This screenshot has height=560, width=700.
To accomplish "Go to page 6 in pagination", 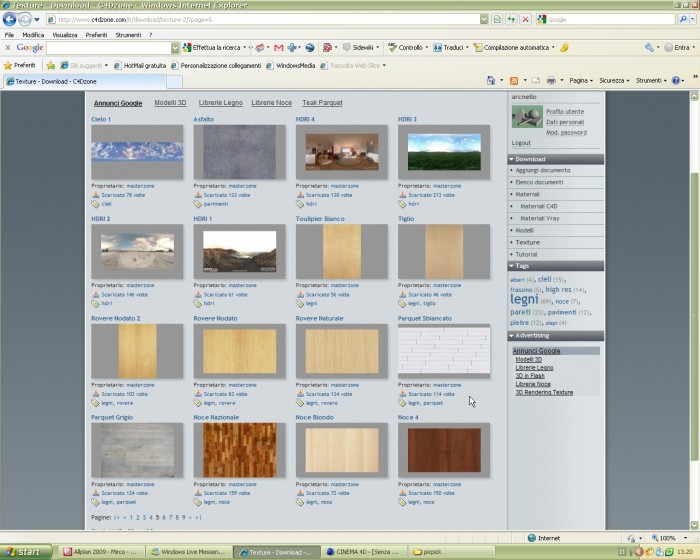I will (x=164, y=517).
